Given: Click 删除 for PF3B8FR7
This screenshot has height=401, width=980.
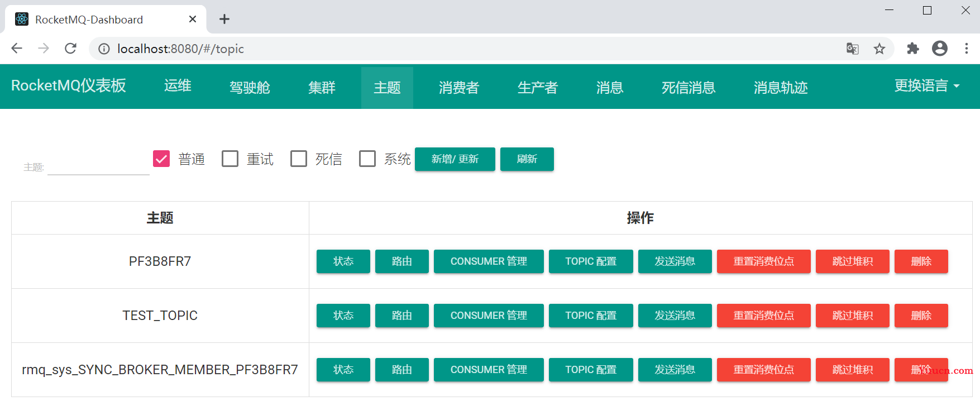Looking at the screenshot, I should 921,261.
